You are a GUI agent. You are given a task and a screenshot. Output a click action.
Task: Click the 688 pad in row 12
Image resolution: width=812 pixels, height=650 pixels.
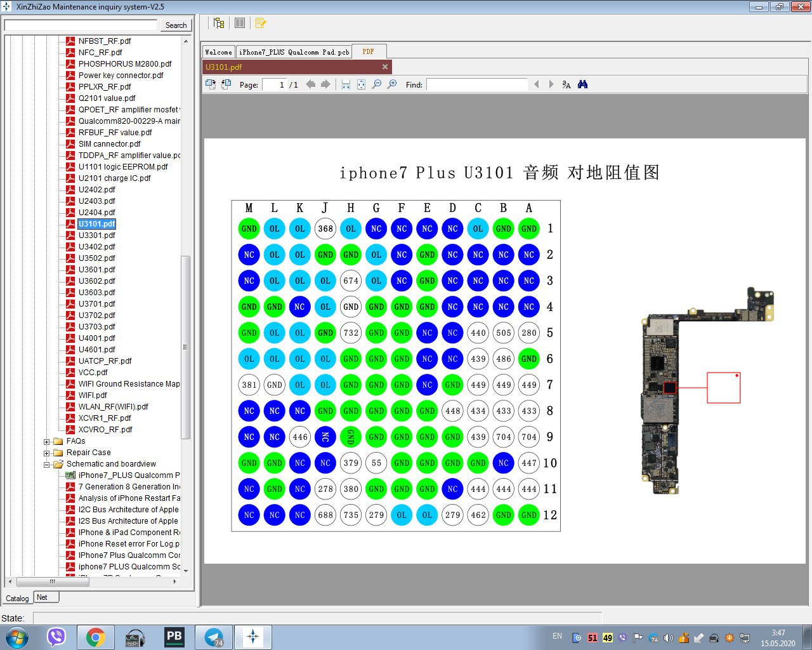(325, 515)
